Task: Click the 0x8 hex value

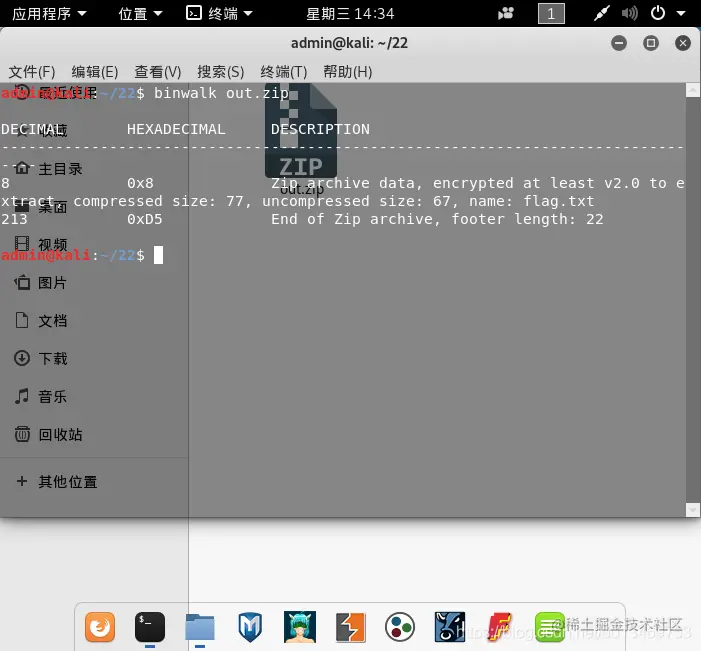Action: point(140,183)
